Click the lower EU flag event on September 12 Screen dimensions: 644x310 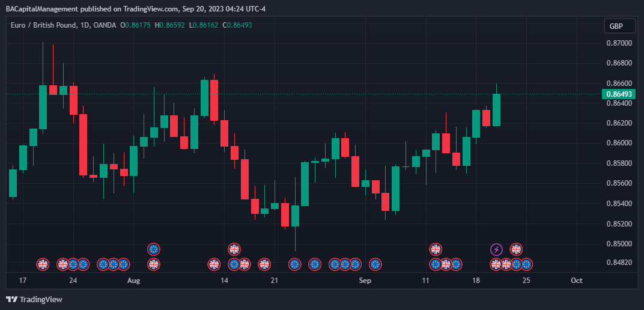point(436,264)
